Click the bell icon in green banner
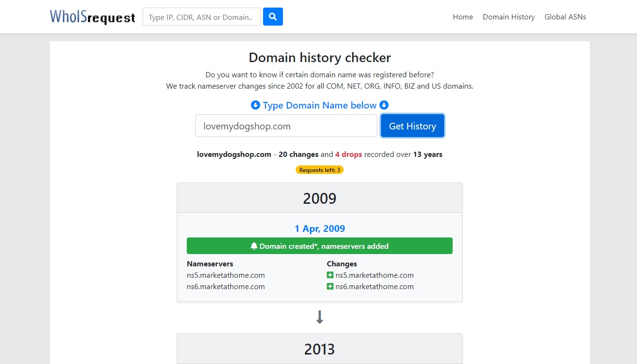The image size is (637, 364). [254, 246]
